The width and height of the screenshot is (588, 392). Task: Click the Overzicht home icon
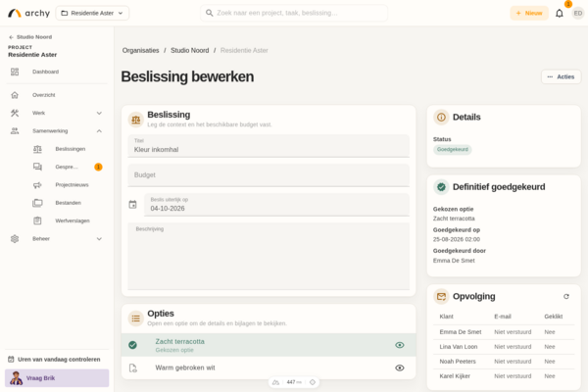coord(15,95)
